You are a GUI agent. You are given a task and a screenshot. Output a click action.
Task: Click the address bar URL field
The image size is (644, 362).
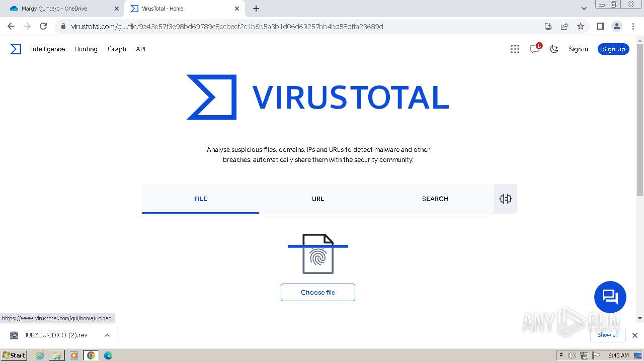(302, 27)
